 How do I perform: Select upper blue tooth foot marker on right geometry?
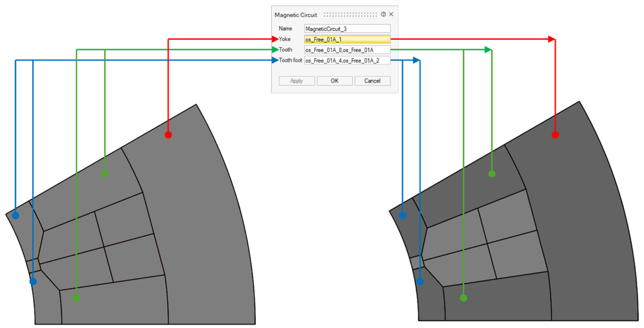tap(403, 215)
